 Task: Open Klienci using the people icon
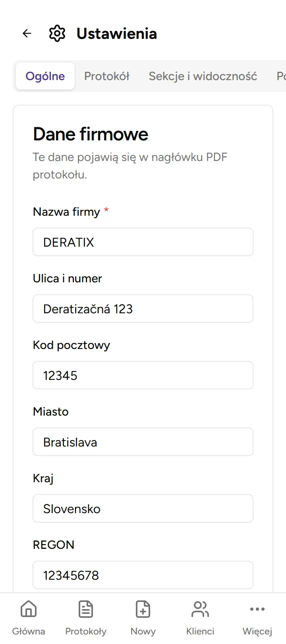coord(200,609)
